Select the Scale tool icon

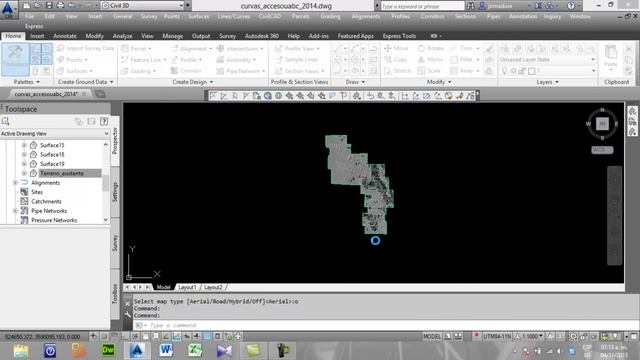(x=421, y=71)
